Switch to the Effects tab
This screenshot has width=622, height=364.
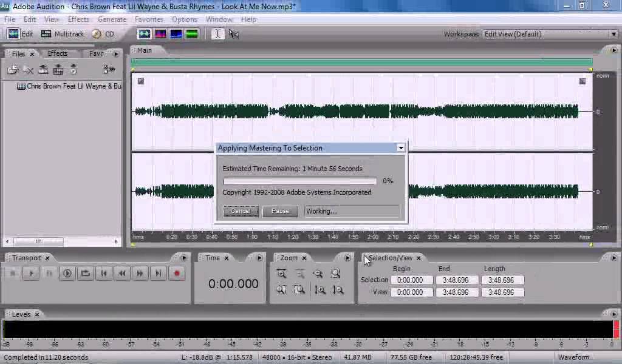click(x=58, y=53)
